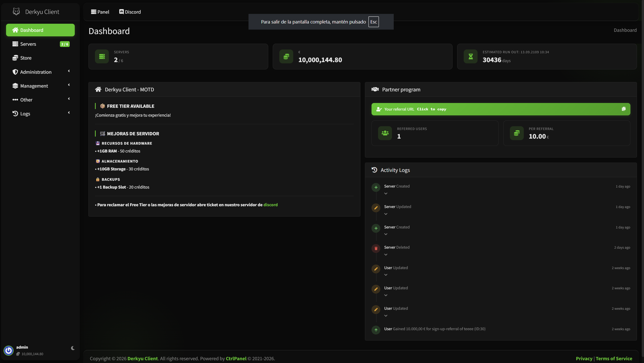Click the 10,000,144.80 balance value
644x363 pixels.
(x=320, y=60)
